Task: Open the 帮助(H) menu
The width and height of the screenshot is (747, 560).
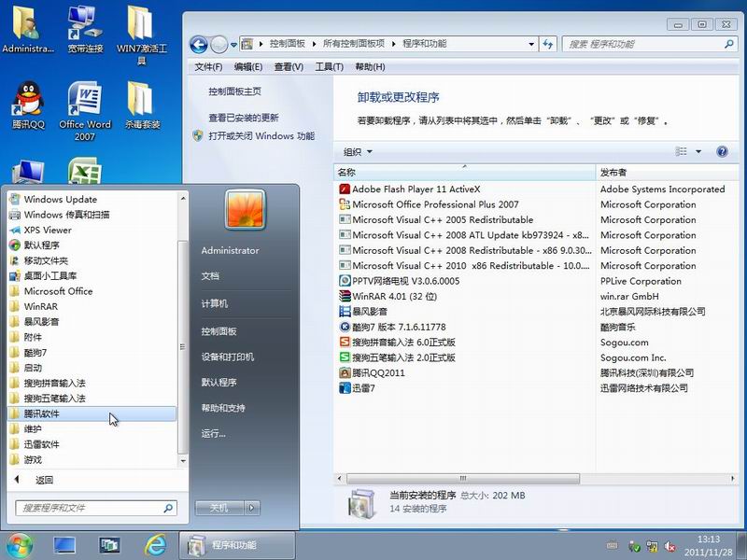Action: click(370, 67)
